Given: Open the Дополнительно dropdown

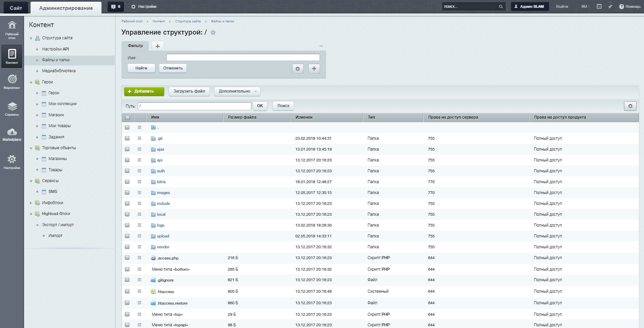Looking at the screenshot, I should 237,91.
